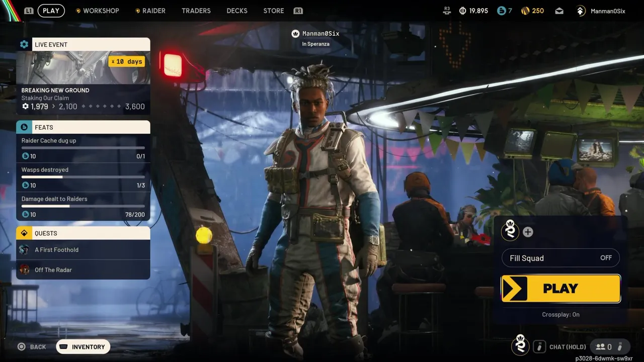
Task: Open the TRADERS tab
Action: (196, 11)
